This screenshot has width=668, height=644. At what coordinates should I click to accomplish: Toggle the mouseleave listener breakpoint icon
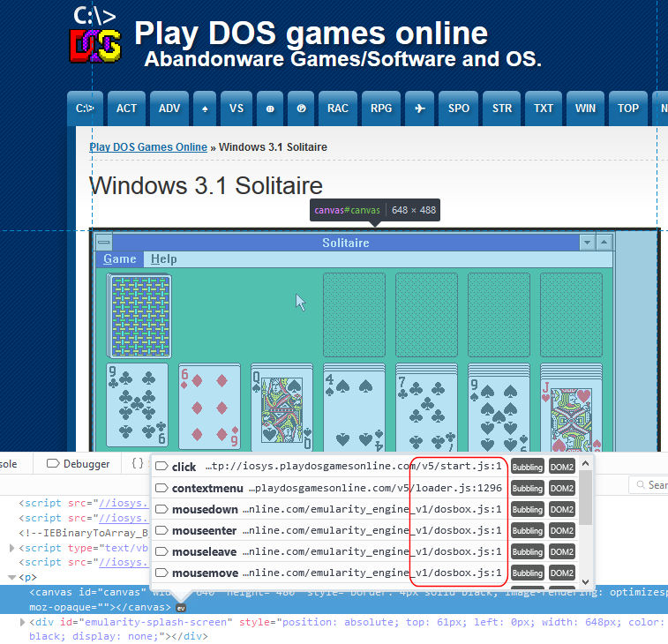[161, 551]
